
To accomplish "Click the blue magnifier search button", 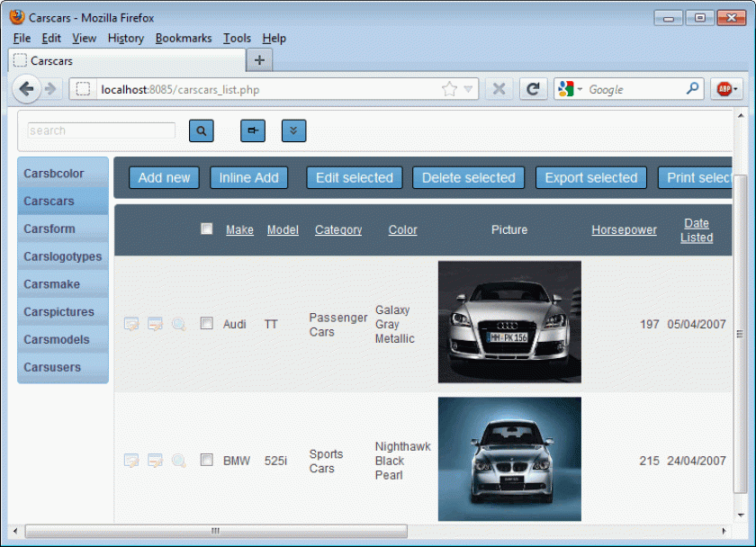I will (202, 130).
